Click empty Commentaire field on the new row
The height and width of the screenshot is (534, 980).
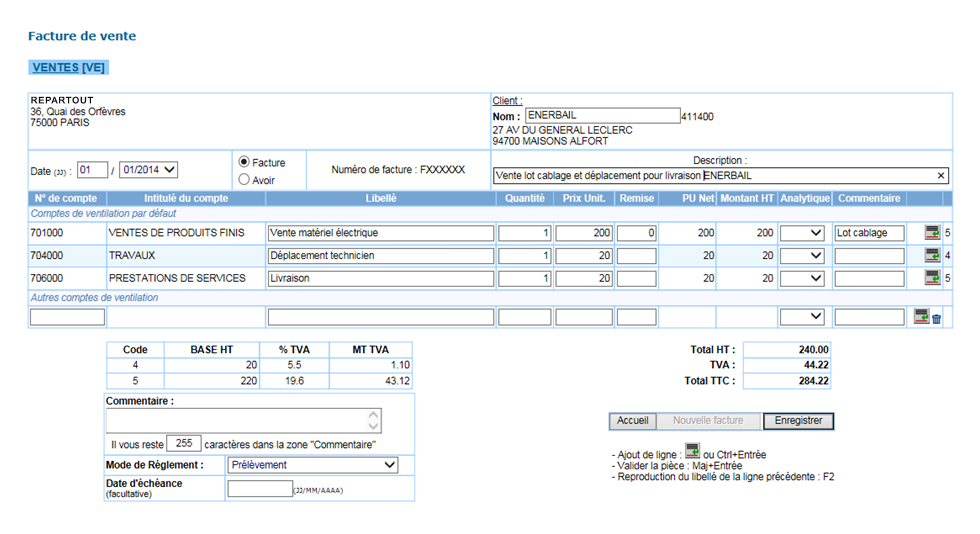869,317
